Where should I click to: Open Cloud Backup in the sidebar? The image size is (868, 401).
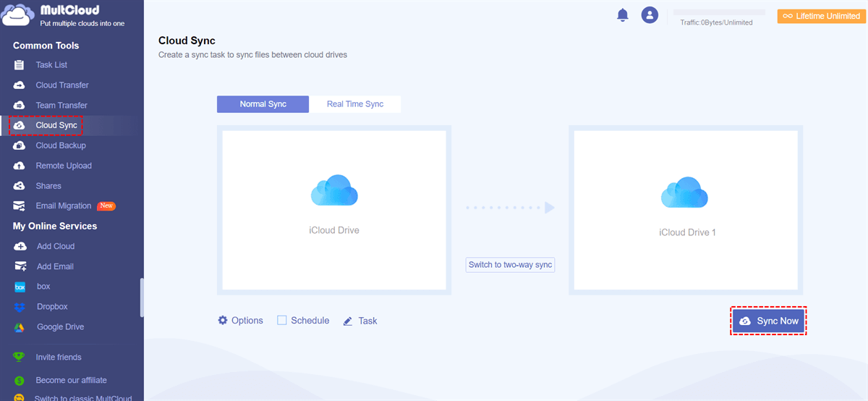pyautogui.click(x=61, y=145)
